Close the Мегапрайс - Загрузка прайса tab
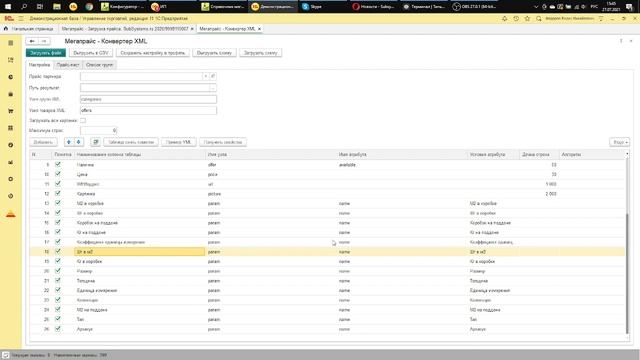 coord(192,29)
